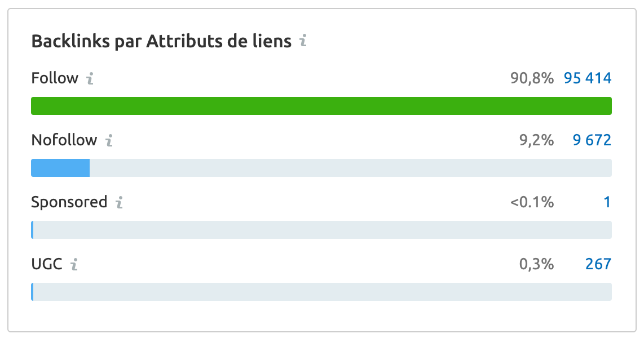Click the info icon beside the widget title
Image resolution: width=644 pixels, height=338 pixels.
click(x=303, y=41)
